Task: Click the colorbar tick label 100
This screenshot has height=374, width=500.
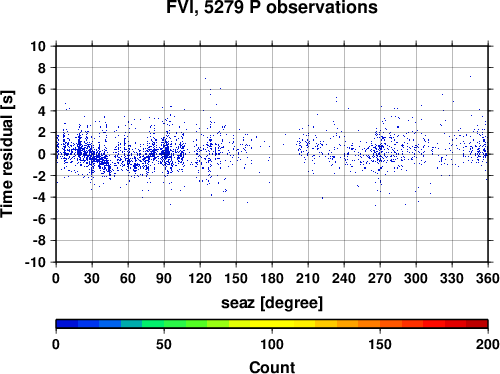Action: pos(272,344)
